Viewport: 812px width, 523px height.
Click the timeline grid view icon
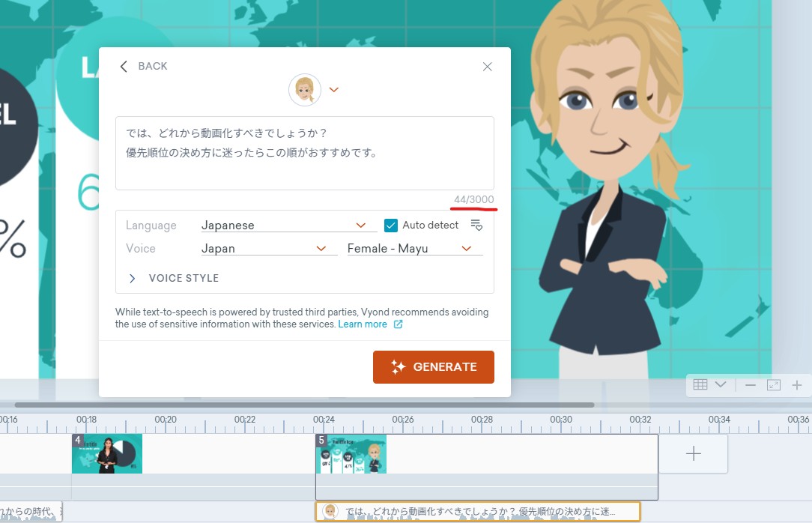coord(700,384)
